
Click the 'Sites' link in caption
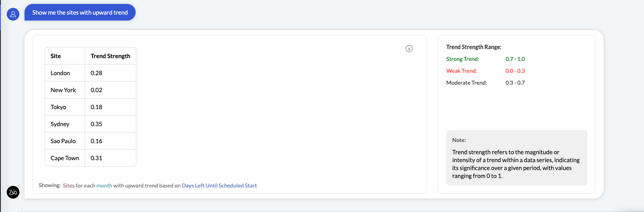68,185
